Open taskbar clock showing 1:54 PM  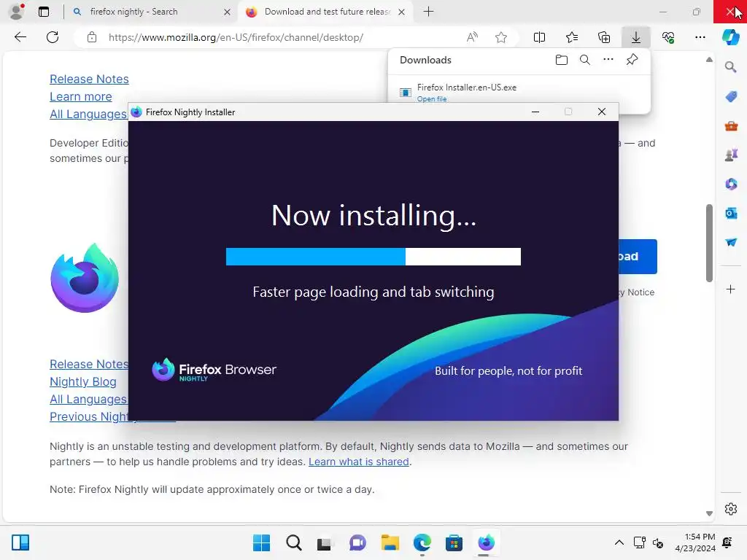coord(695,542)
